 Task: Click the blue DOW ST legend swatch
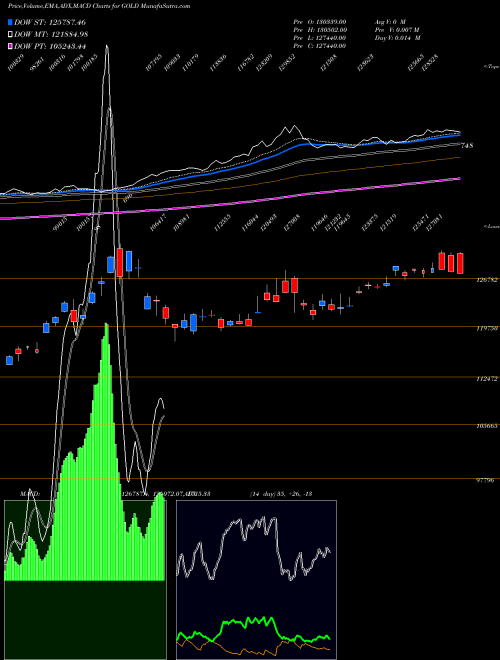click(10, 22)
